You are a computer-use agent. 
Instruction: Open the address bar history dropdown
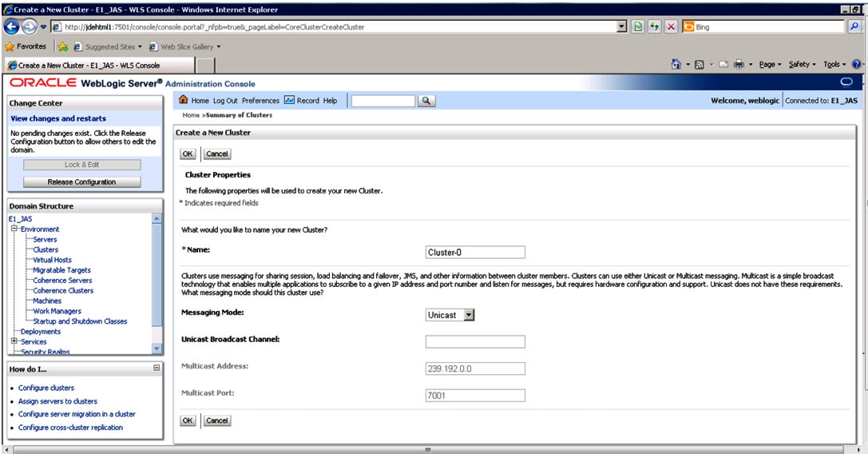click(622, 26)
